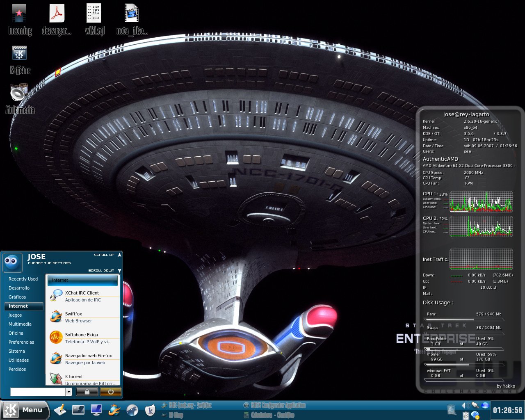Click the blue globe tray icon

485,406
